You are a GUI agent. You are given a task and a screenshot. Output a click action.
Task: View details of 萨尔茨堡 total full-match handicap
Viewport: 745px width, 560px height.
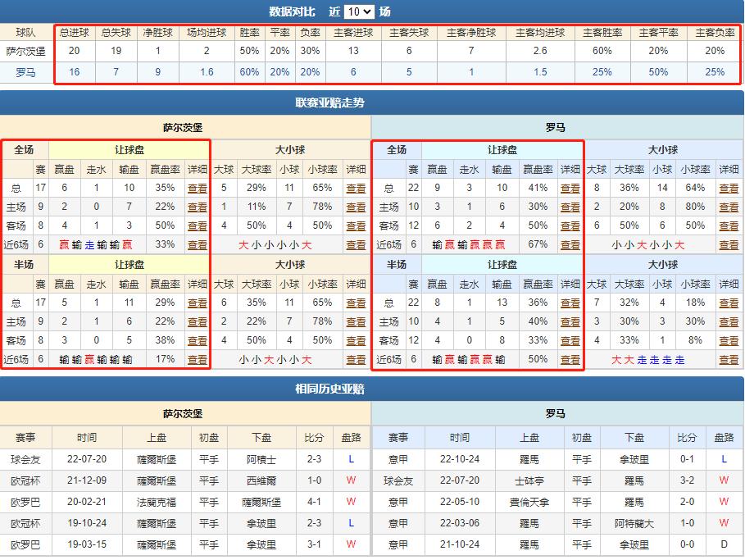(197, 187)
